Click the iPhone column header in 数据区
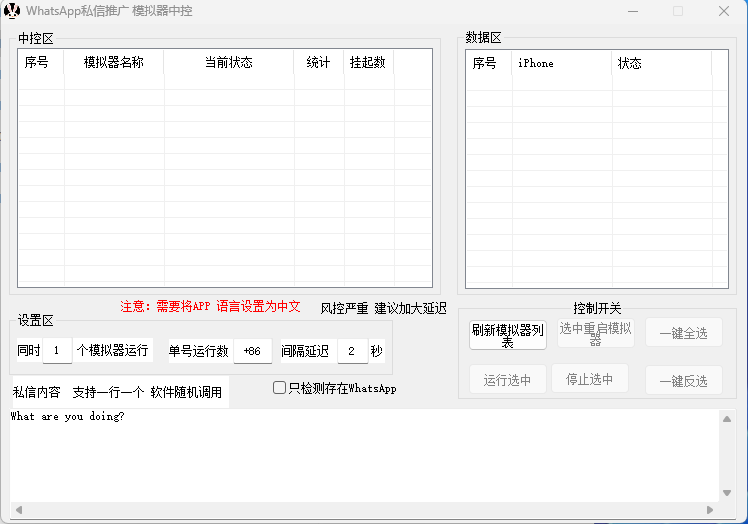 tap(561, 63)
